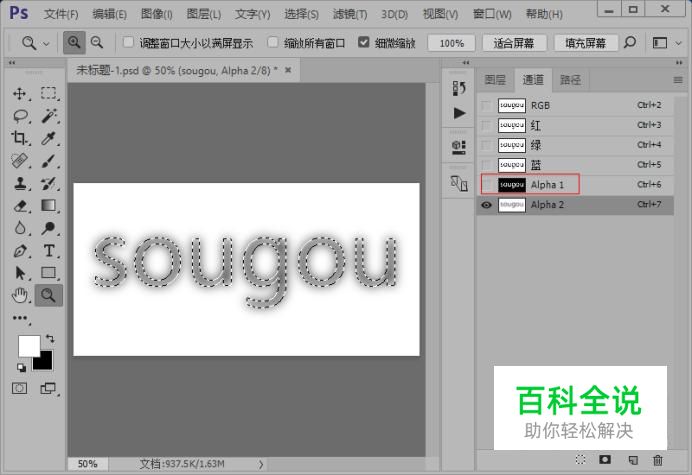Open the Channels panel flyout menu
This screenshot has height=475, width=692.
coord(678,80)
